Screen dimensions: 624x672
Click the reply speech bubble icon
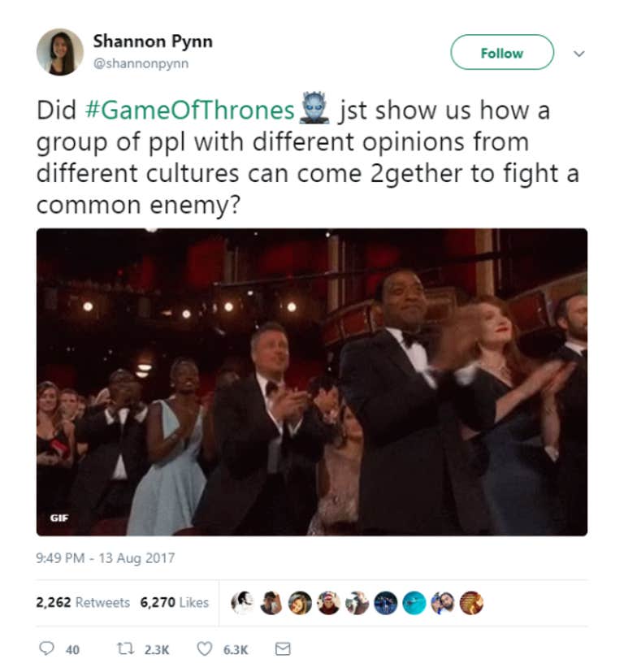point(46,648)
